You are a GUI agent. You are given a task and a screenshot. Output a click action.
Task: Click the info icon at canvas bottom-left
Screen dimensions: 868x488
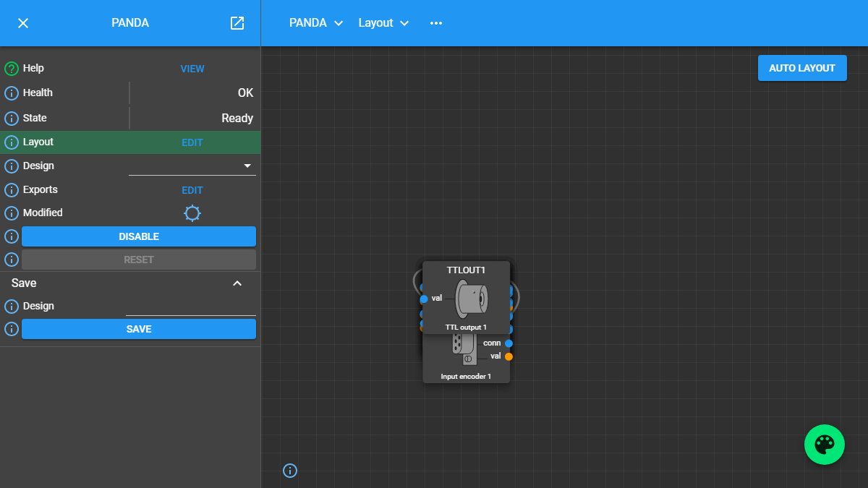click(290, 471)
